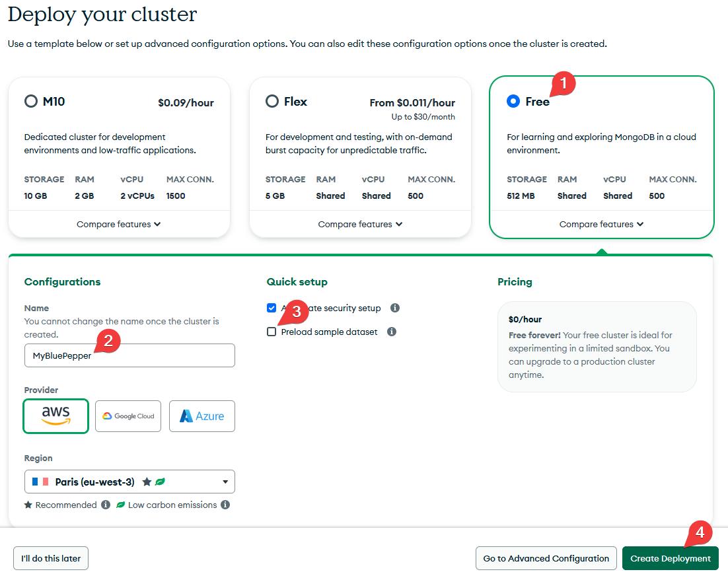Viewport: 728px width, 580px height.
Task: Open info icon for Automate security setup
Action: coord(394,308)
